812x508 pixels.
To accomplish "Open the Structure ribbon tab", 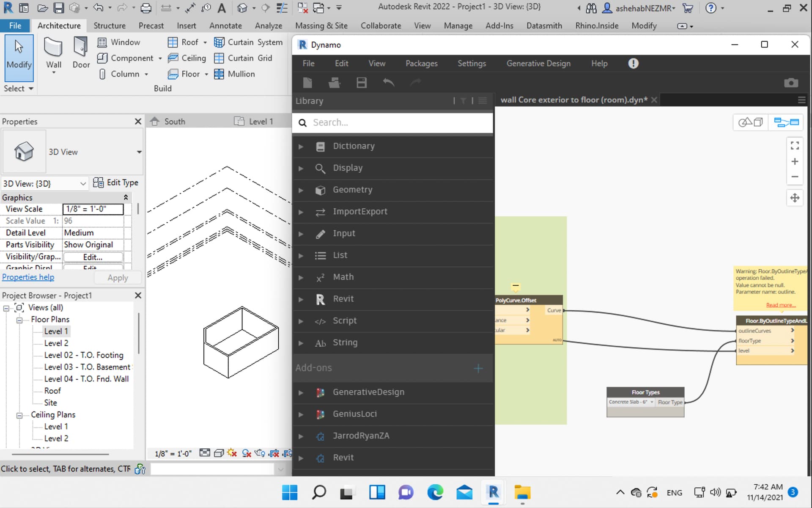I will pyautogui.click(x=110, y=26).
